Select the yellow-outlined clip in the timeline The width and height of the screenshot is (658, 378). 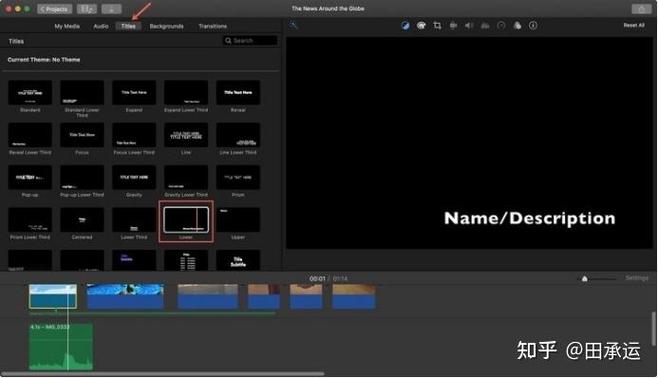click(x=53, y=296)
